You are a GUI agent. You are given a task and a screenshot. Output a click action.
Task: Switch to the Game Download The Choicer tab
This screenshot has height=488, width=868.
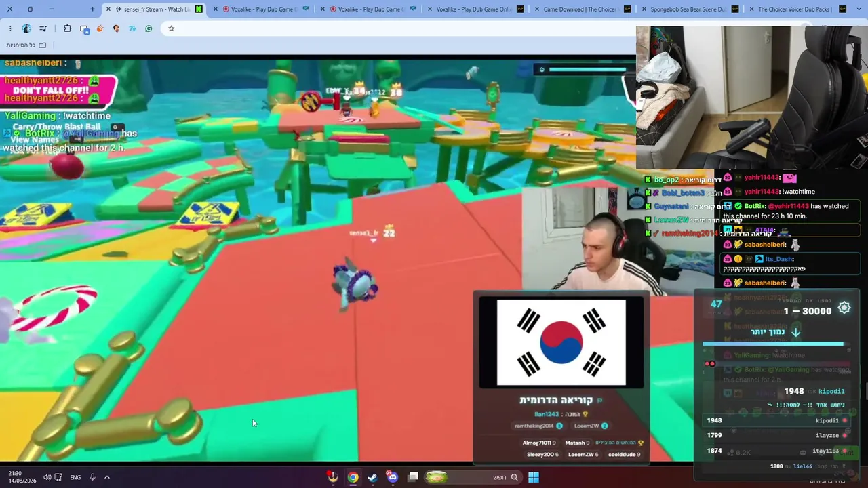coord(582,9)
